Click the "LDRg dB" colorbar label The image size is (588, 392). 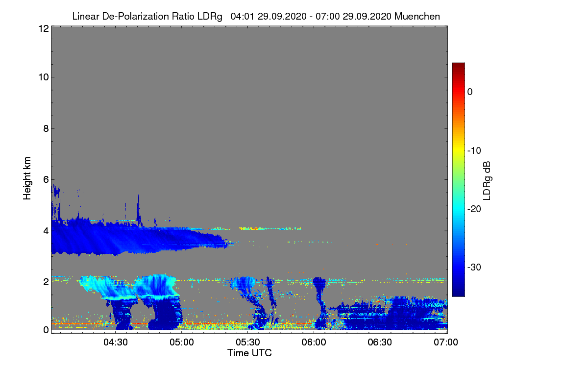(x=487, y=181)
